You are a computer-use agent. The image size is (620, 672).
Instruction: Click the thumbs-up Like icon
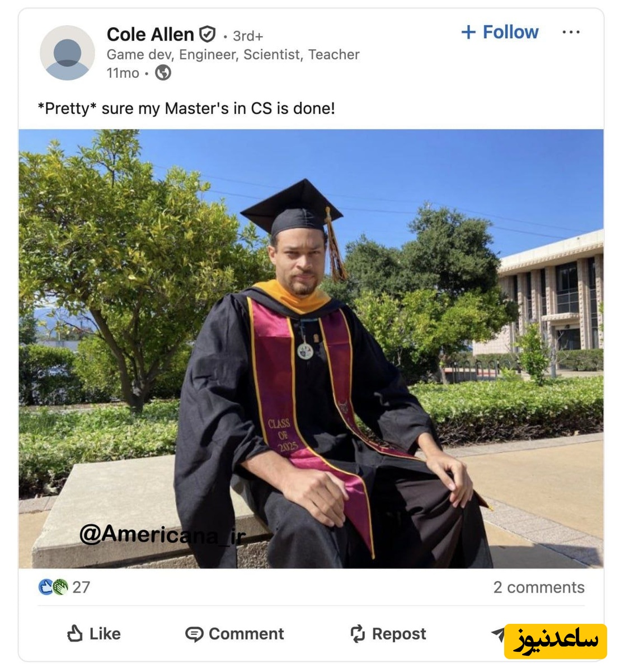point(75,633)
